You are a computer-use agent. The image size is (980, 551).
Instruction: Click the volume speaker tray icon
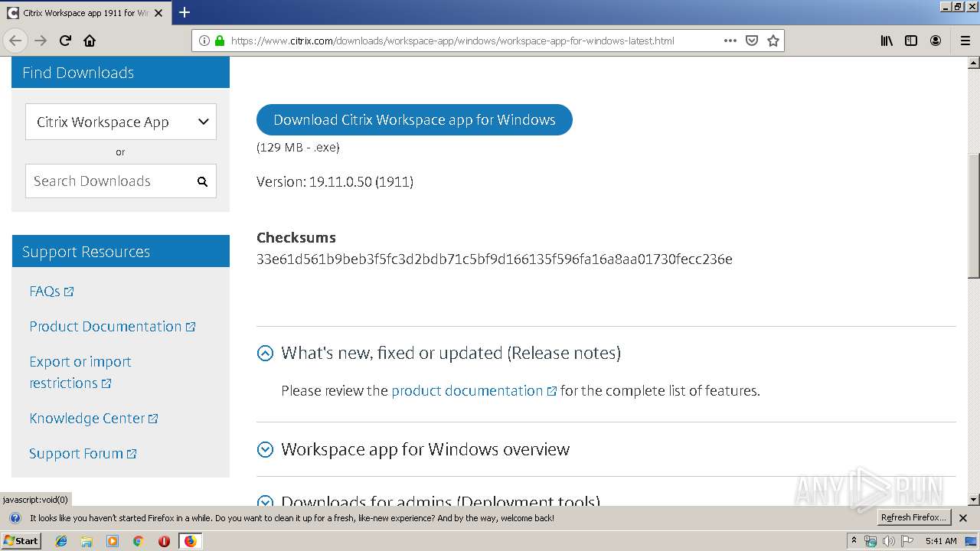(889, 541)
